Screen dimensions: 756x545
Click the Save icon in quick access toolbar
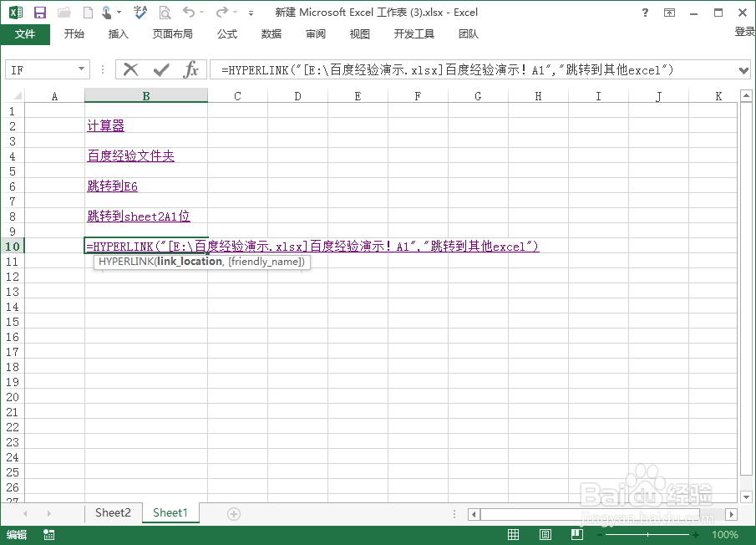tap(39, 13)
